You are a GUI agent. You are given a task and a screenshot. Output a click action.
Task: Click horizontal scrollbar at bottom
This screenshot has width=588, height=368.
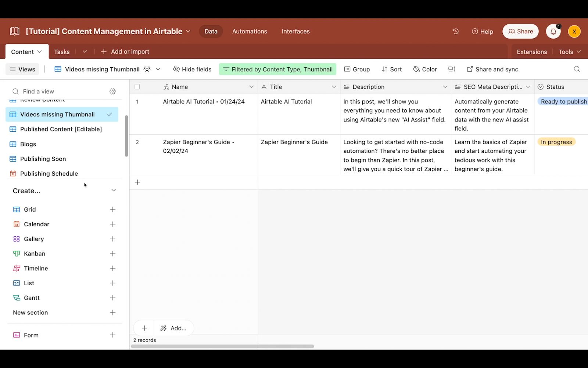click(x=223, y=346)
